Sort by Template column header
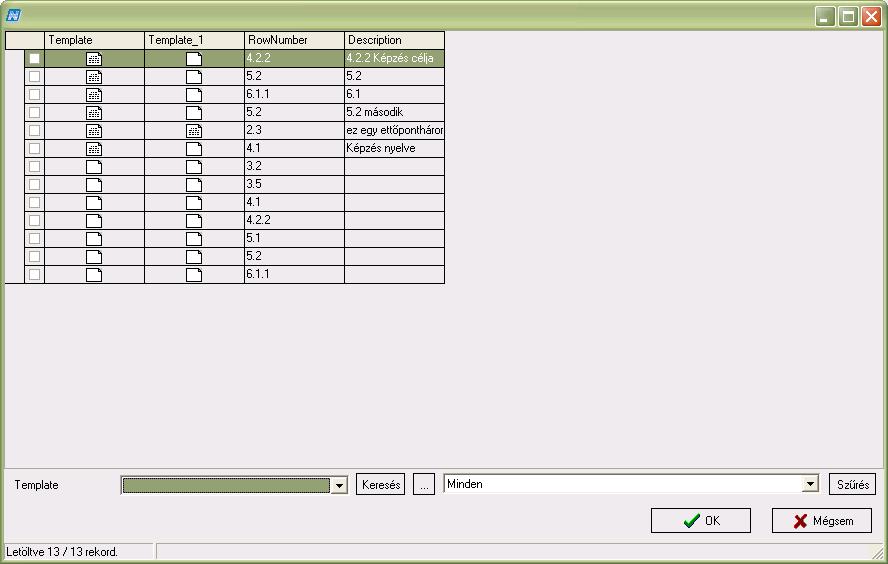 94,40
